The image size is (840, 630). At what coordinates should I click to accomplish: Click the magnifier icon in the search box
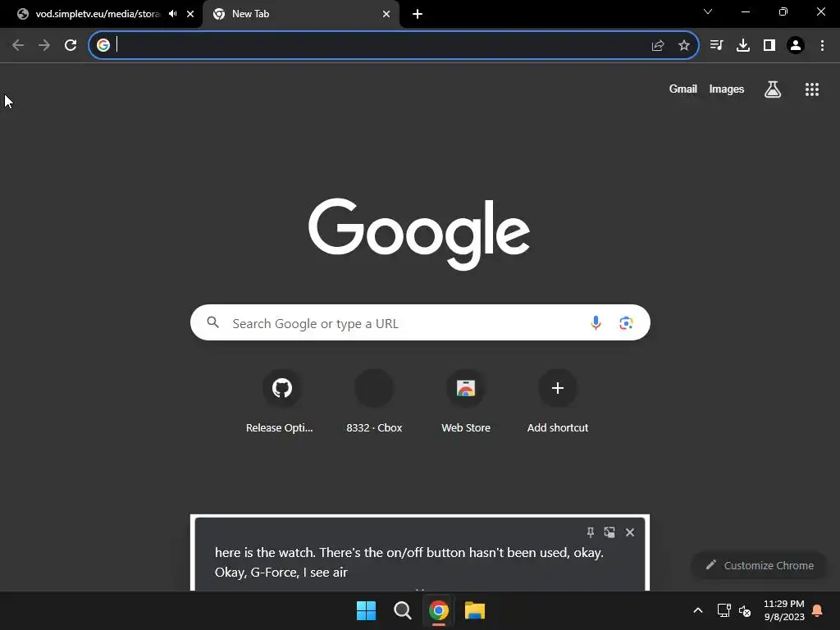(213, 322)
